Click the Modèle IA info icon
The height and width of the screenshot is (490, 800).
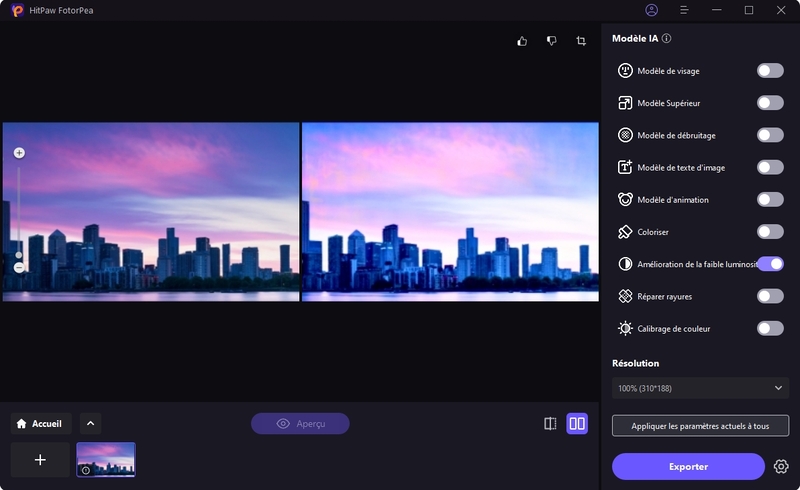[x=666, y=39]
